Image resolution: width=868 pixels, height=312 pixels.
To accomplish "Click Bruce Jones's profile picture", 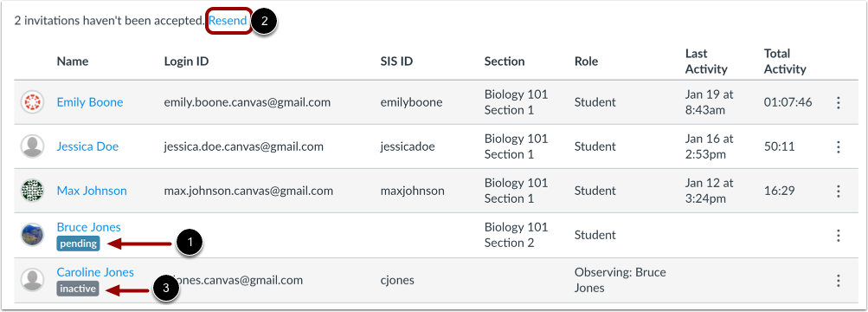I will (32, 235).
